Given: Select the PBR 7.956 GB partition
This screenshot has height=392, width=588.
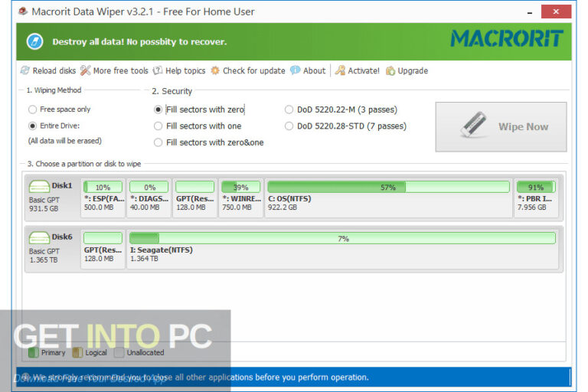Looking at the screenshot, I should [x=536, y=198].
